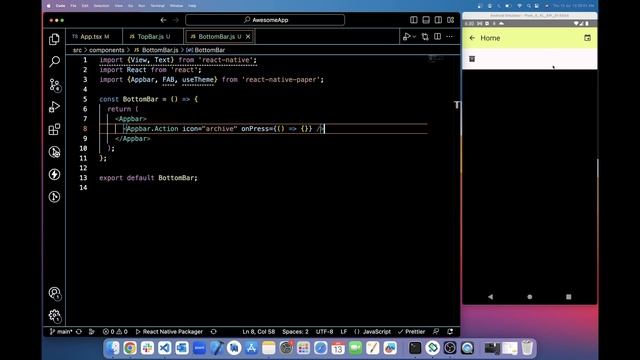640x360 pixels.
Task: Switch to the TopBar.js tab
Action: pos(153,36)
